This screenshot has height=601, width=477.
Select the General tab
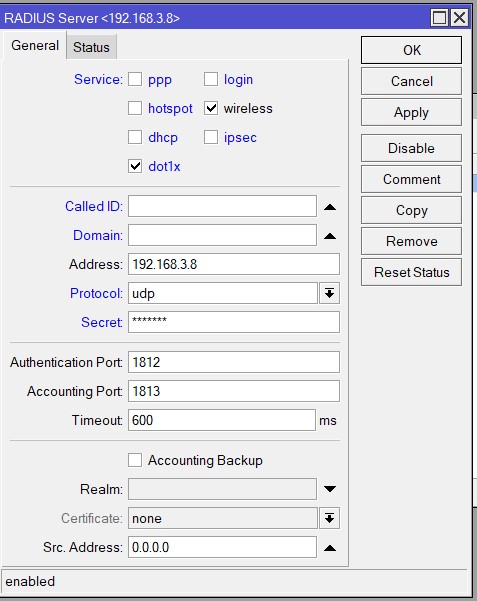(35, 46)
